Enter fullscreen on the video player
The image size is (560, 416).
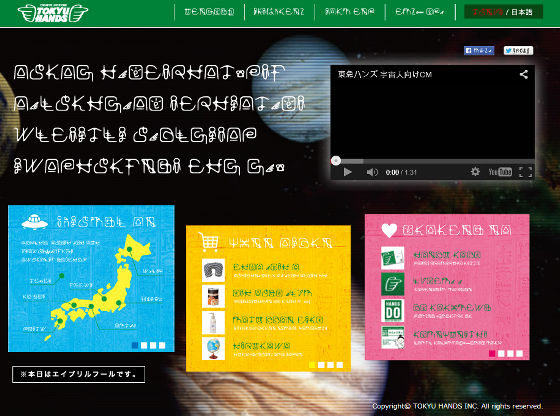(525, 172)
